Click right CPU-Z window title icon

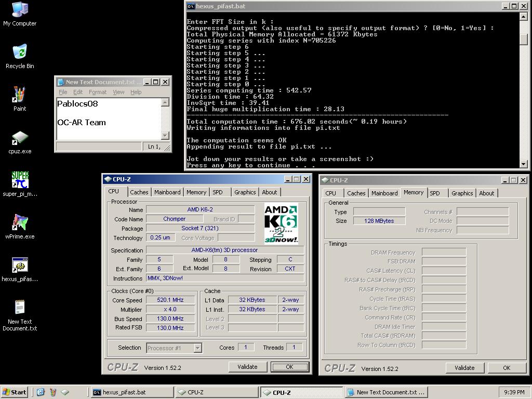[x=325, y=180]
